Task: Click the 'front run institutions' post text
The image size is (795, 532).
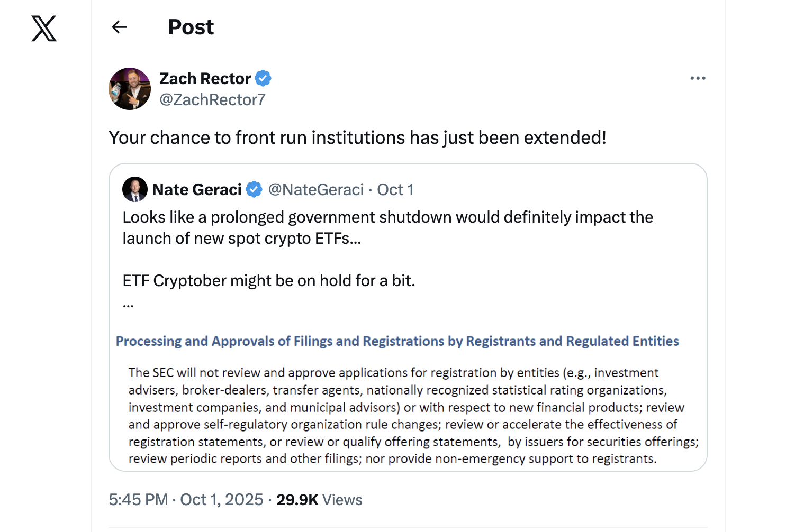Action: click(357, 137)
